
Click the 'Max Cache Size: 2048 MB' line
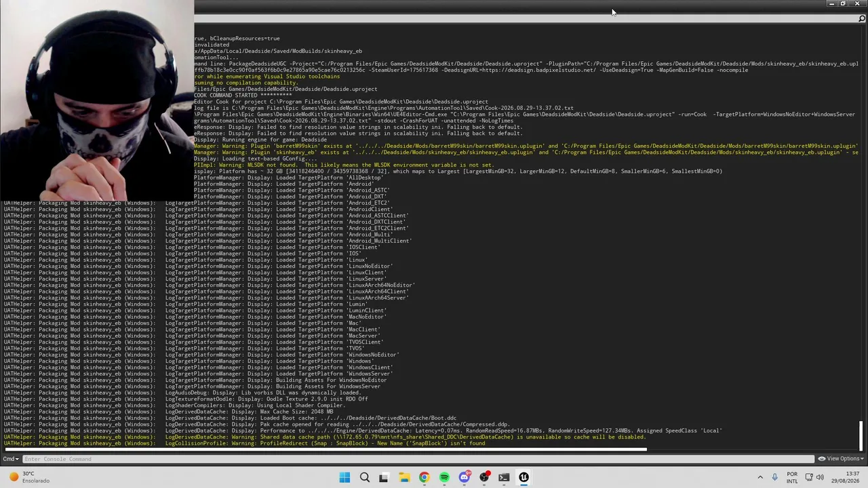[x=168, y=412]
